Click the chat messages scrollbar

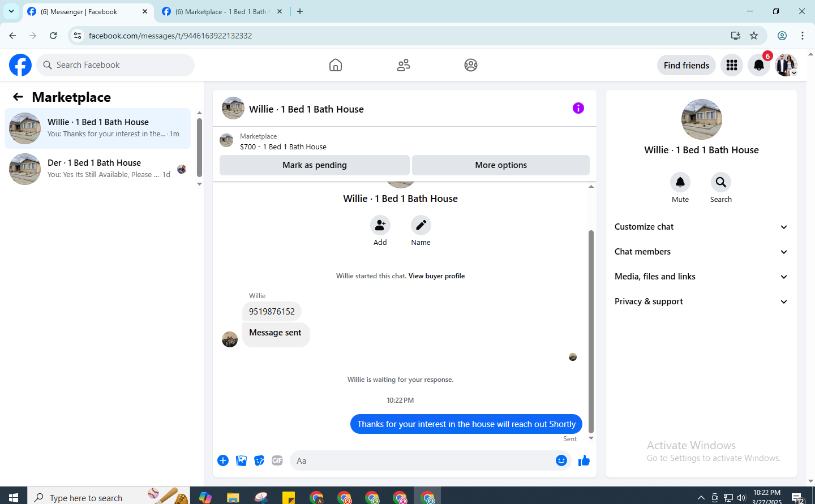click(591, 331)
